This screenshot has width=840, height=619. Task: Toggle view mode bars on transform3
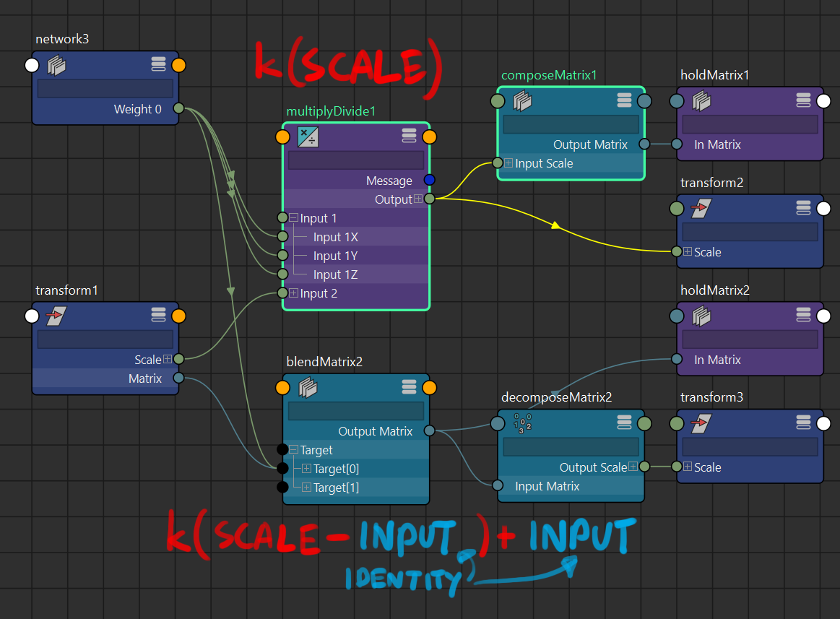pos(803,423)
